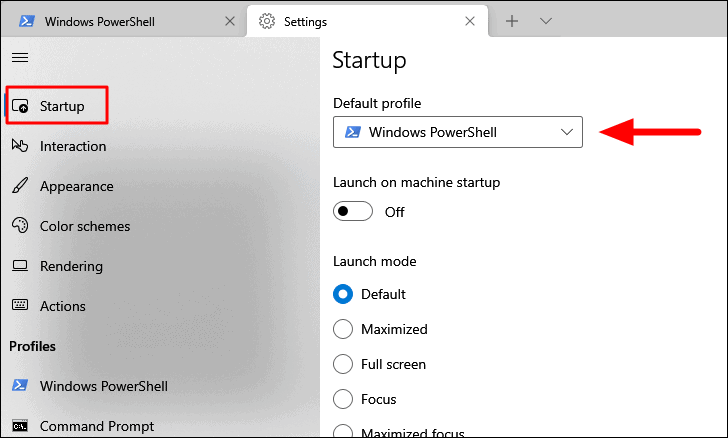Screen dimensions: 728x438
Task: Select the Default launch mode radio
Action: (343, 294)
